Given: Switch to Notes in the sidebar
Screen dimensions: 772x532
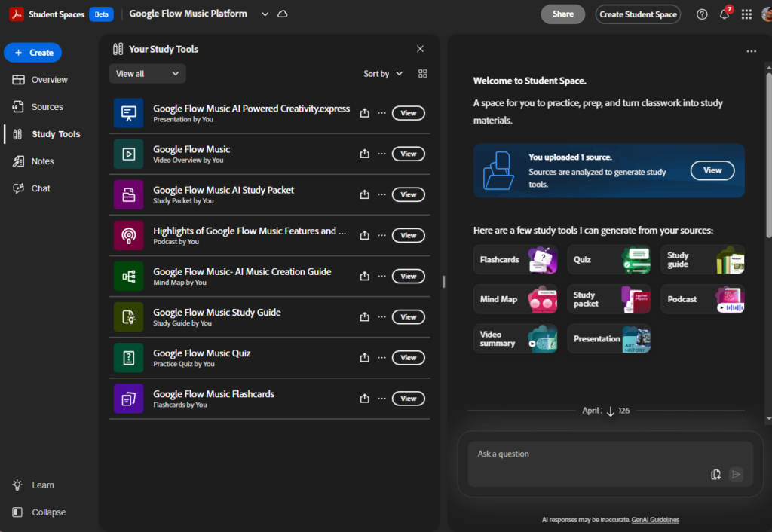Looking at the screenshot, I should point(42,161).
